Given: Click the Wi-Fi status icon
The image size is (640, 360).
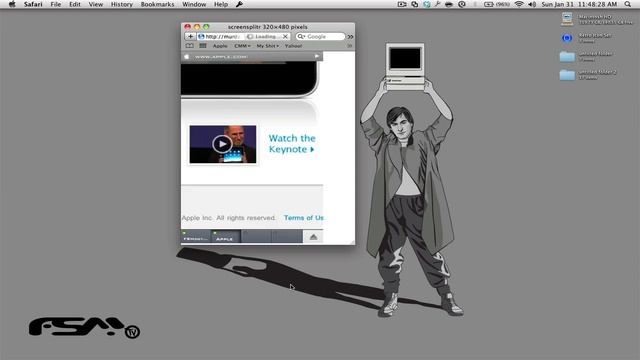Looking at the screenshot, I should 519,4.
